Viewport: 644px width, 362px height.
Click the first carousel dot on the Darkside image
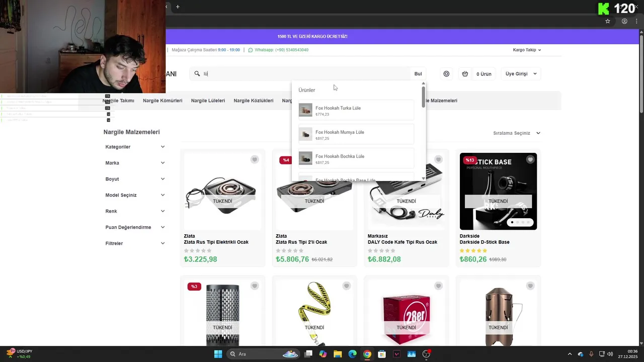click(512, 222)
